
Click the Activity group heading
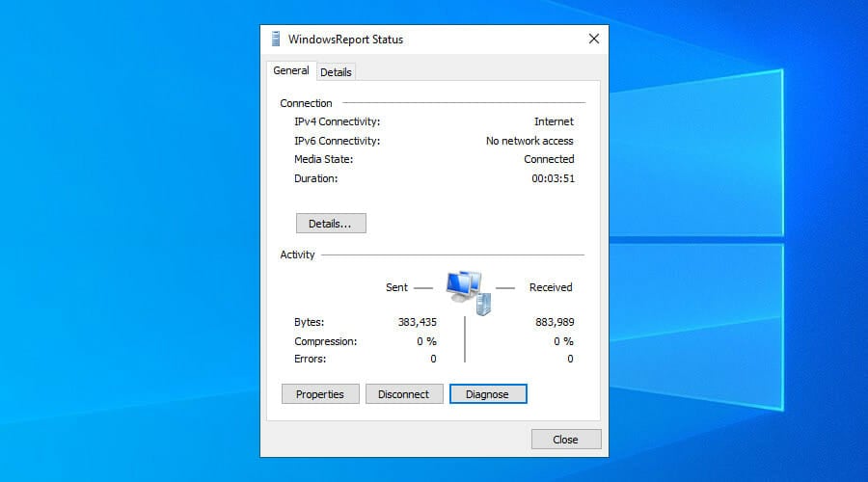coord(297,254)
